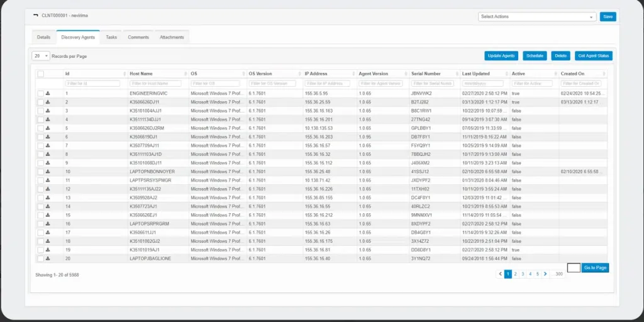Viewport: 644px width, 322px height.
Task: Click download icon for row K3506626DJ2RM
Action: (48, 128)
